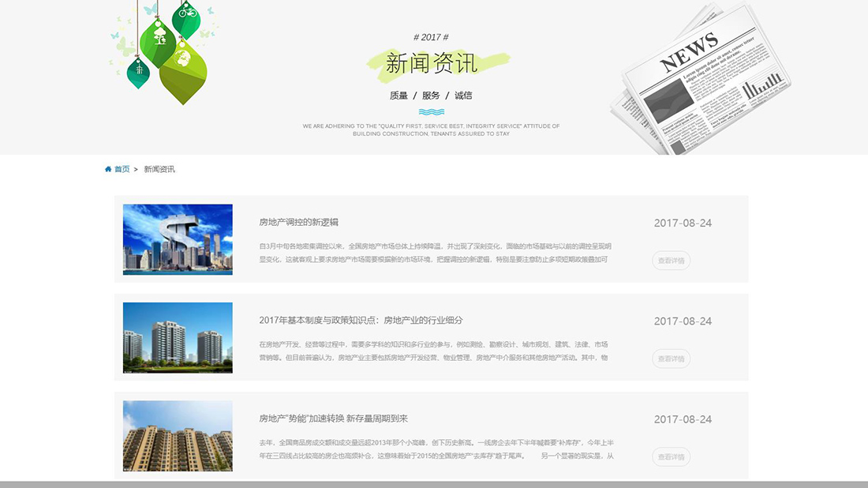This screenshot has width=868, height=488.
Task: Click the 质量 label in the header
Action: (398, 94)
